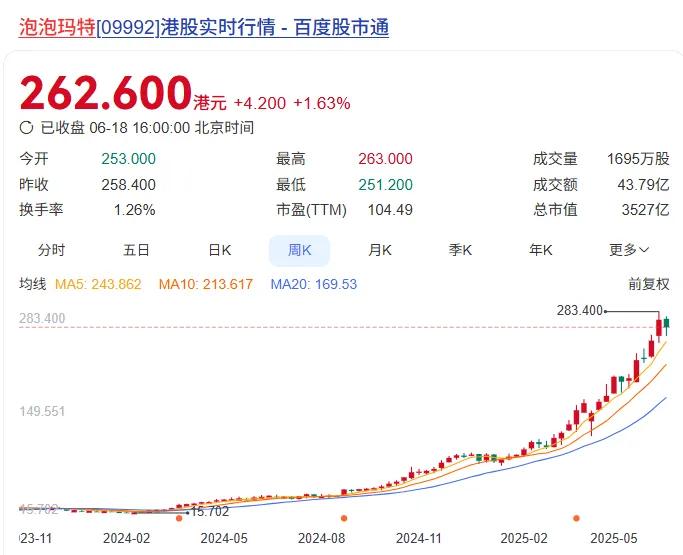Click the orange event marker near 2024-03
The height and width of the screenshot is (555, 683).
pyautogui.click(x=179, y=518)
